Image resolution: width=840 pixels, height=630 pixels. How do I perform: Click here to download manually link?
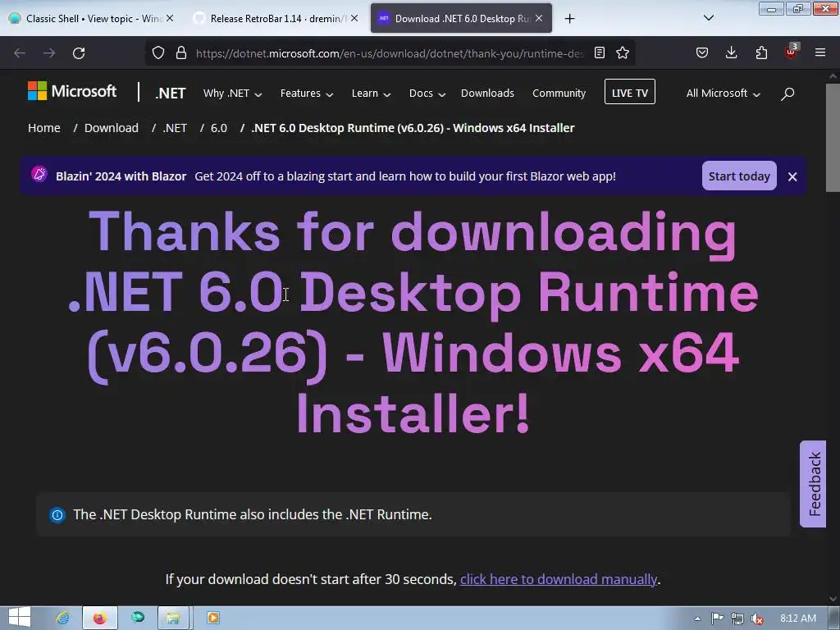click(x=558, y=579)
